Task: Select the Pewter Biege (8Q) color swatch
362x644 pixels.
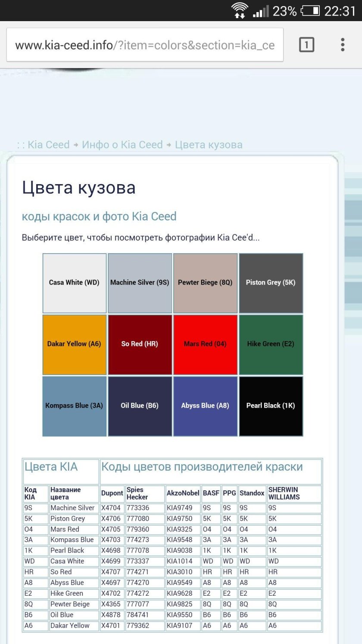Action: click(205, 283)
